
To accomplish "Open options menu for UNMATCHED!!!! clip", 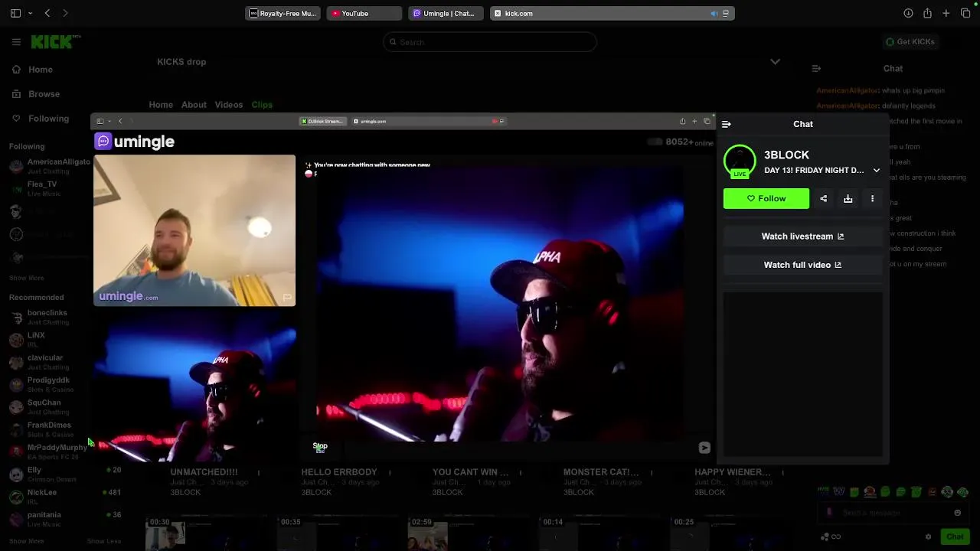I will coord(258,473).
